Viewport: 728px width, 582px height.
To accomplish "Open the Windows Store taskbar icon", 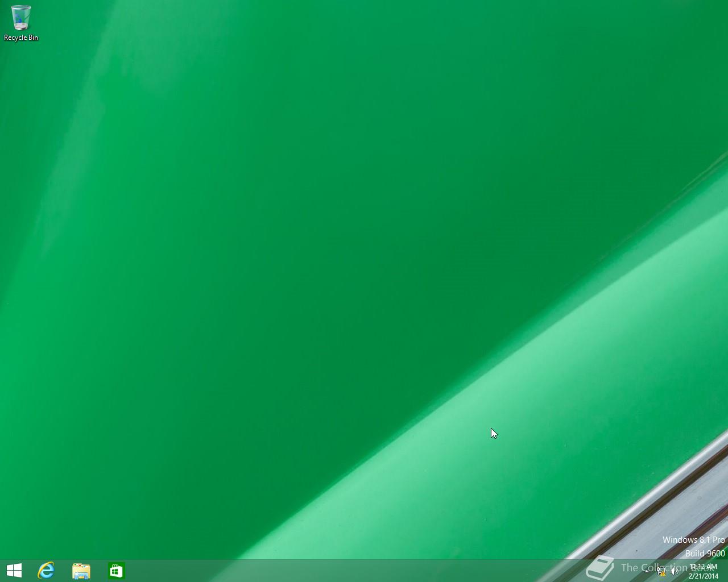I will pos(117,571).
